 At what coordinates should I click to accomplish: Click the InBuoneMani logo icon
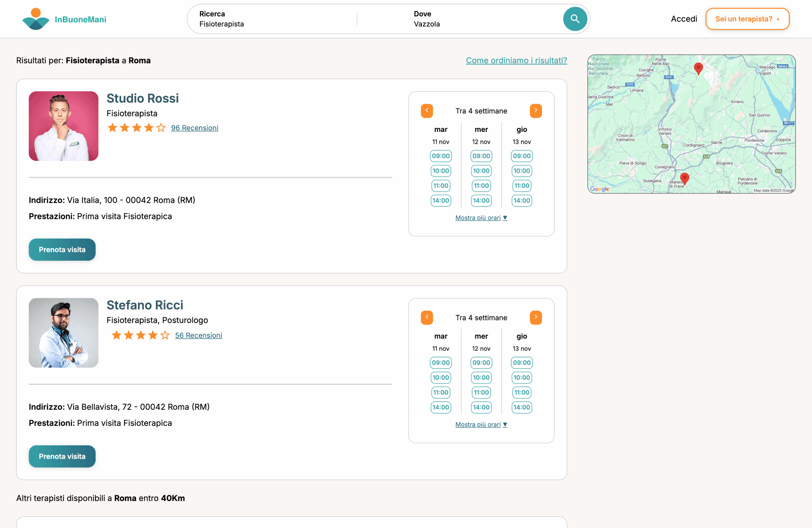click(36, 19)
